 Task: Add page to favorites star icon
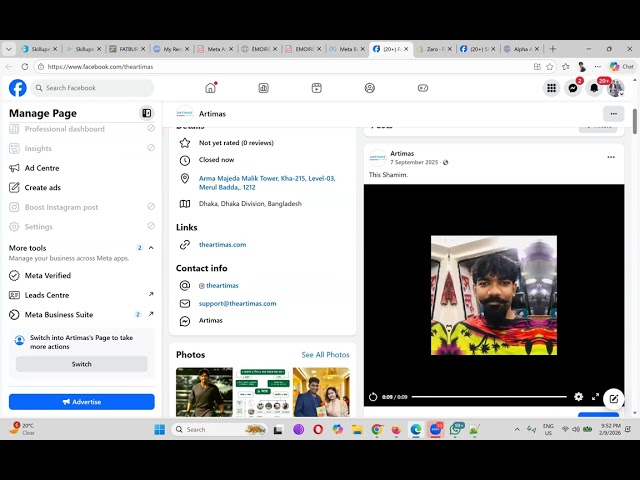pos(550,67)
